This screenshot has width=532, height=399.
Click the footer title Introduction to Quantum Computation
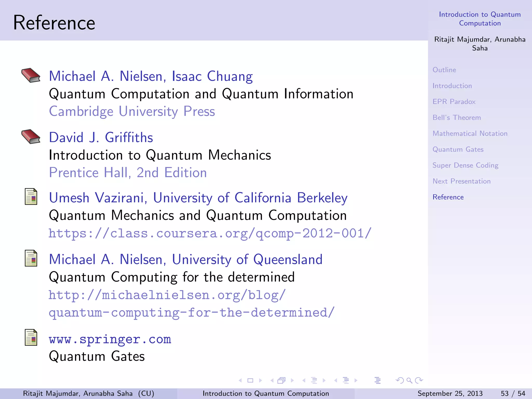(x=266, y=394)
